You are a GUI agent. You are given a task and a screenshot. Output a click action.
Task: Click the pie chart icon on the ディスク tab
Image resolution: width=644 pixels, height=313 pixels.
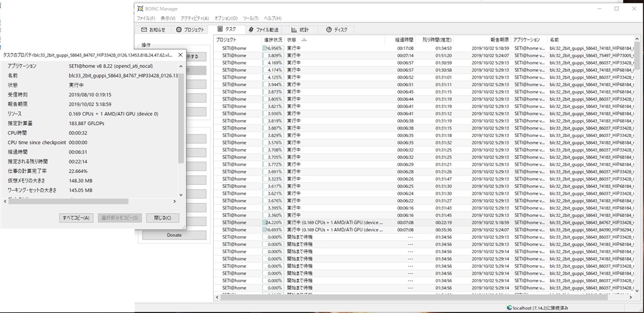[x=328, y=30]
